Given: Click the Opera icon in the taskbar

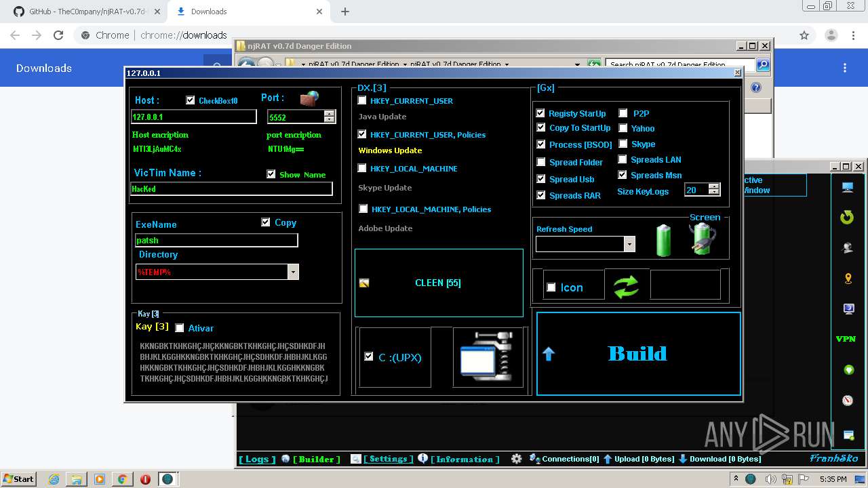Looking at the screenshot, I should [145, 479].
